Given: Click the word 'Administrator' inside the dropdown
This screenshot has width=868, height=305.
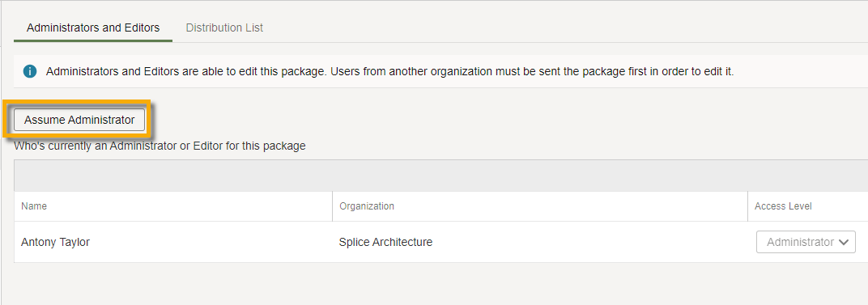Looking at the screenshot, I should click(x=800, y=242).
